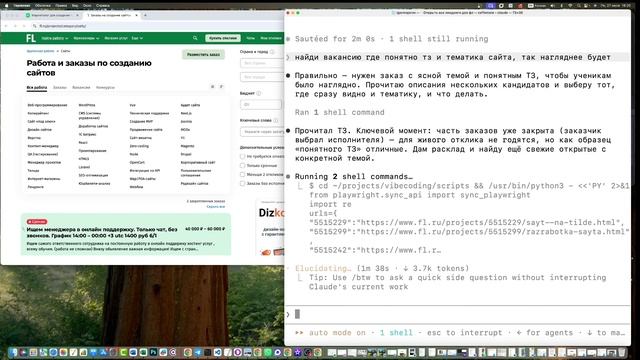Switch to the 'Заказы' tab

coord(60,87)
